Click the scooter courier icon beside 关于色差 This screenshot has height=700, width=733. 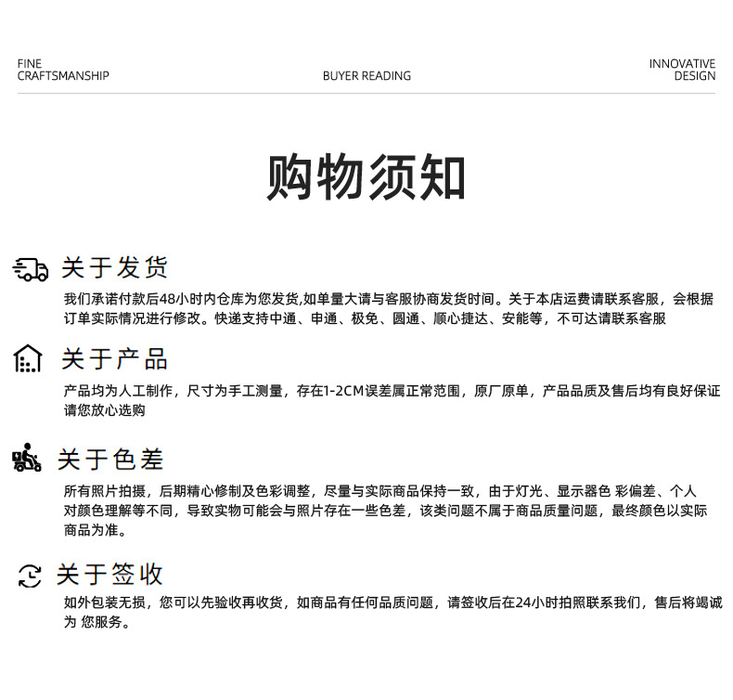[27, 458]
